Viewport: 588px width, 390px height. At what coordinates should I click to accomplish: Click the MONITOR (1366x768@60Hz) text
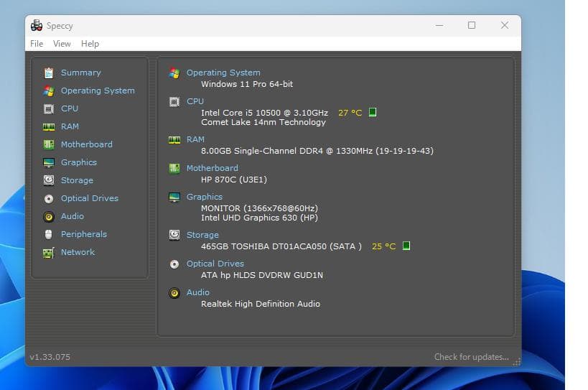(x=259, y=208)
